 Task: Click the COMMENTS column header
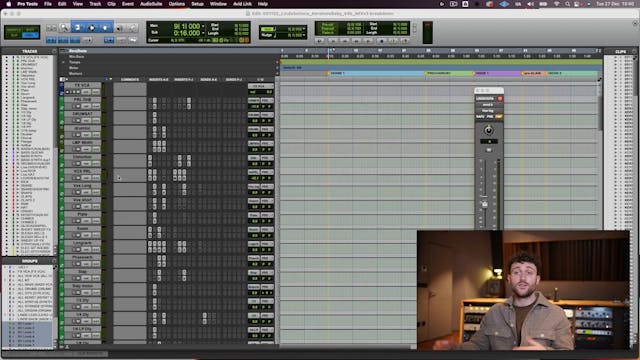(x=130, y=80)
